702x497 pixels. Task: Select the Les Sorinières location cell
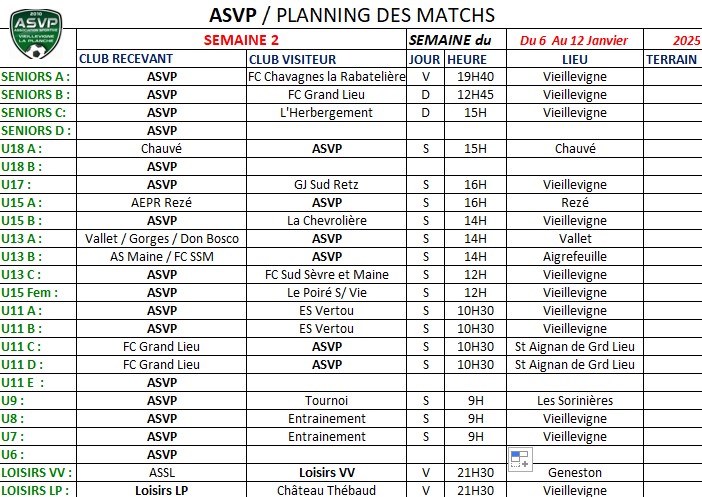pyautogui.click(x=575, y=400)
